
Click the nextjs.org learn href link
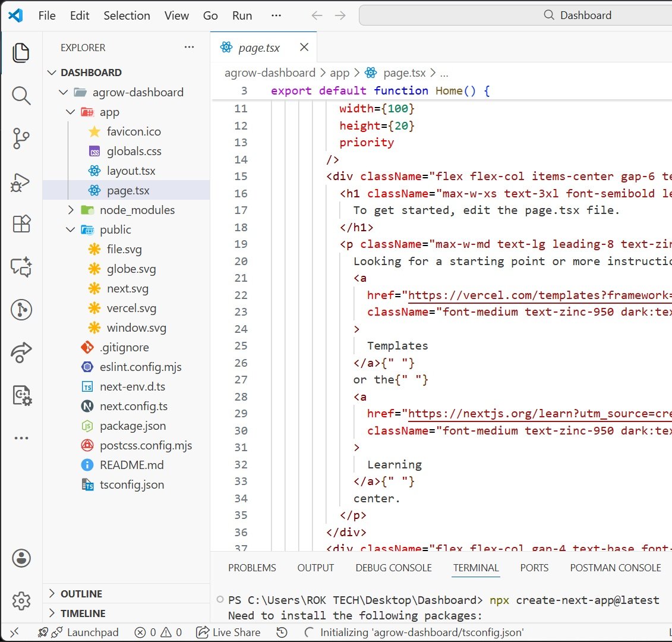pyautogui.click(x=540, y=414)
